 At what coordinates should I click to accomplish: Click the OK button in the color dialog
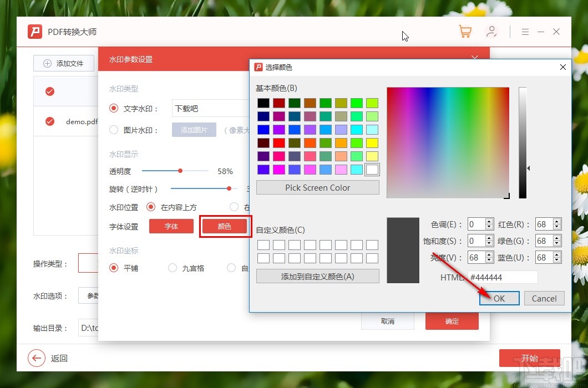[499, 298]
